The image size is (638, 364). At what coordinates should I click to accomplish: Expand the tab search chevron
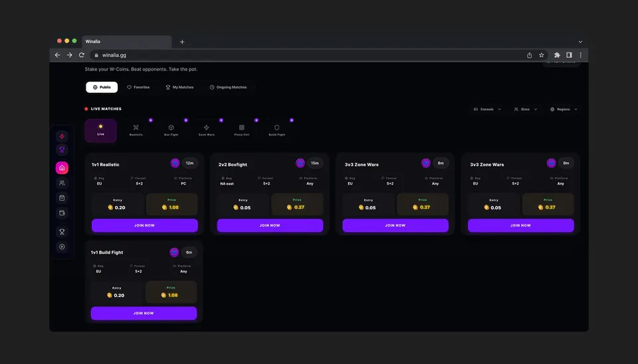point(580,42)
